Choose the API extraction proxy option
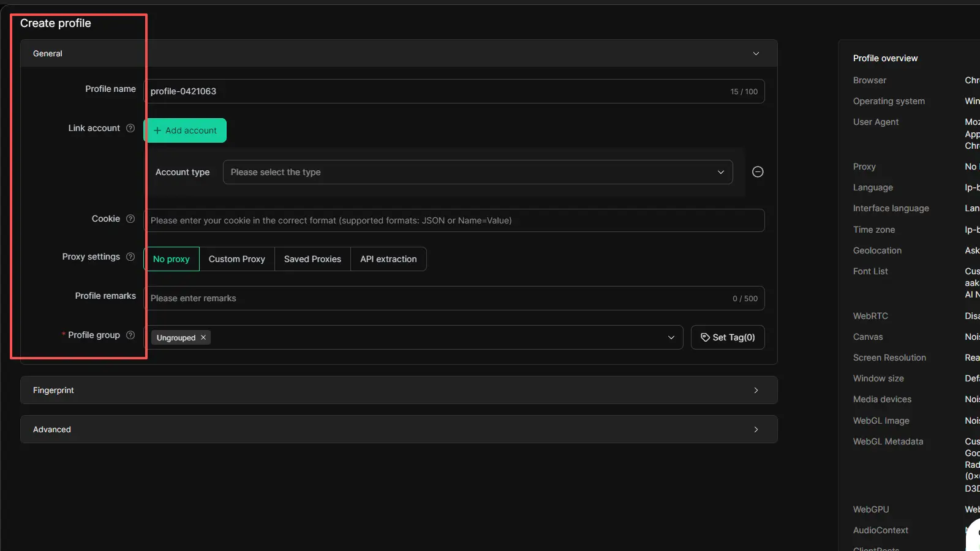Screen dimensions: 980x551 [388, 259]
